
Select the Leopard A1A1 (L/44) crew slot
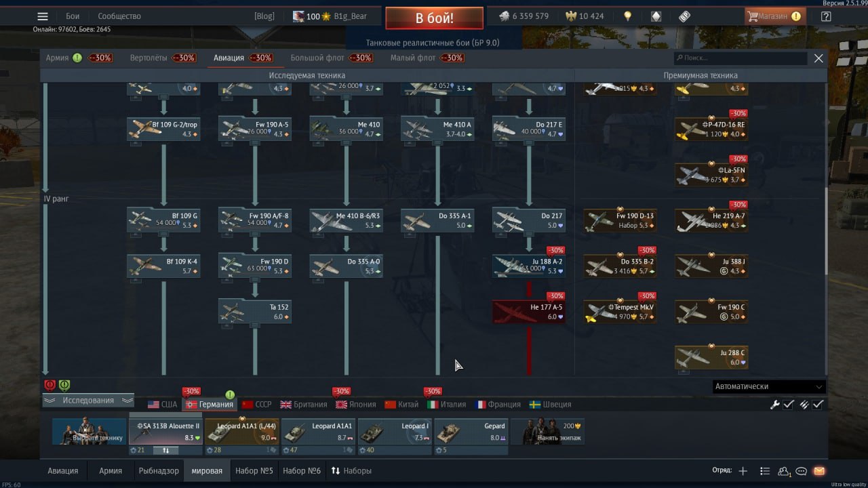242,432
